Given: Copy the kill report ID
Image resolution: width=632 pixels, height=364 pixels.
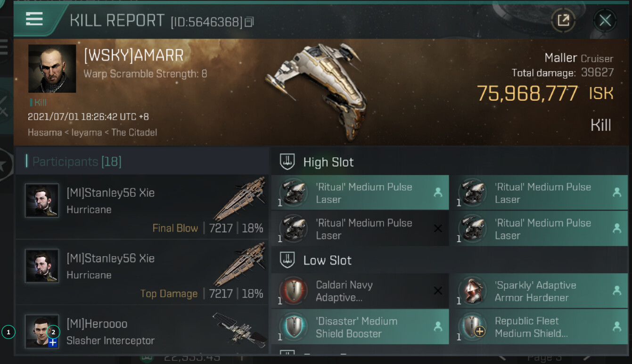Looking at the screenshot, I should (249, 22).
